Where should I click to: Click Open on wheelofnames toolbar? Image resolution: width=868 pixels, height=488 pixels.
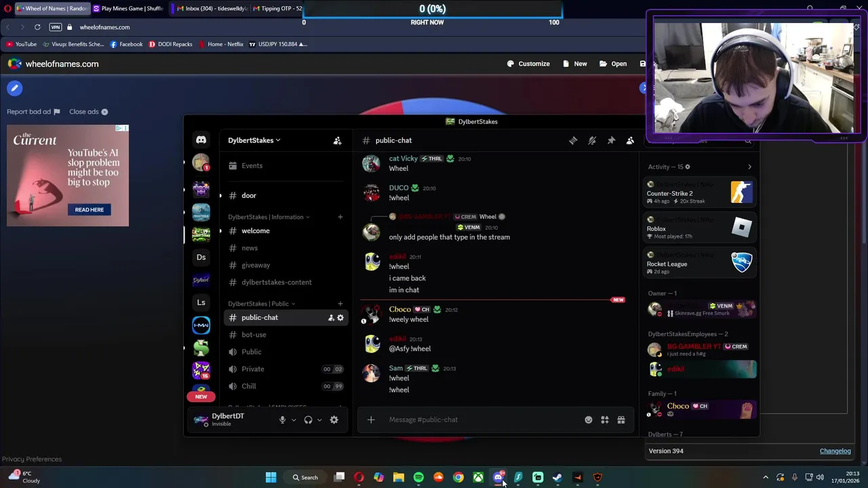(613, 64)
